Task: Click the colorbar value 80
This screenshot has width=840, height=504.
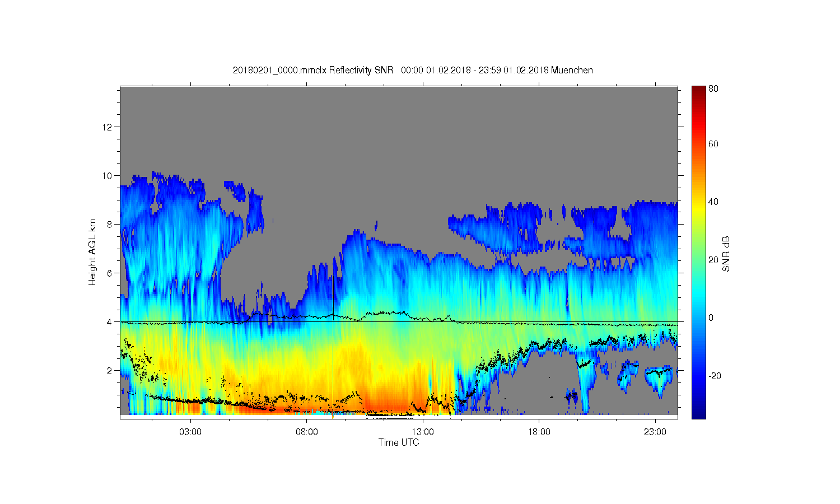Action: pos(713,88)
